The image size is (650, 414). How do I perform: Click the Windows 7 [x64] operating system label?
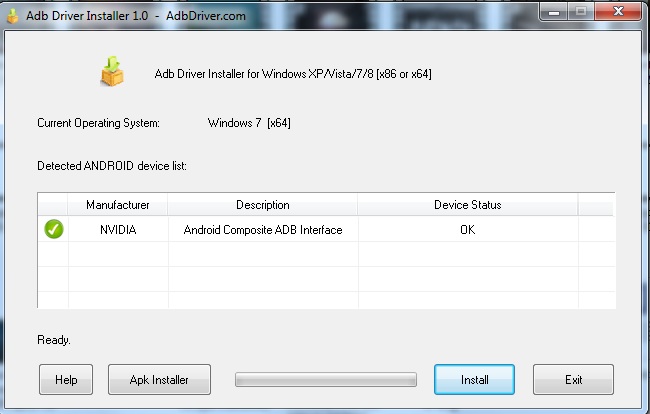[x=249, y=123]
